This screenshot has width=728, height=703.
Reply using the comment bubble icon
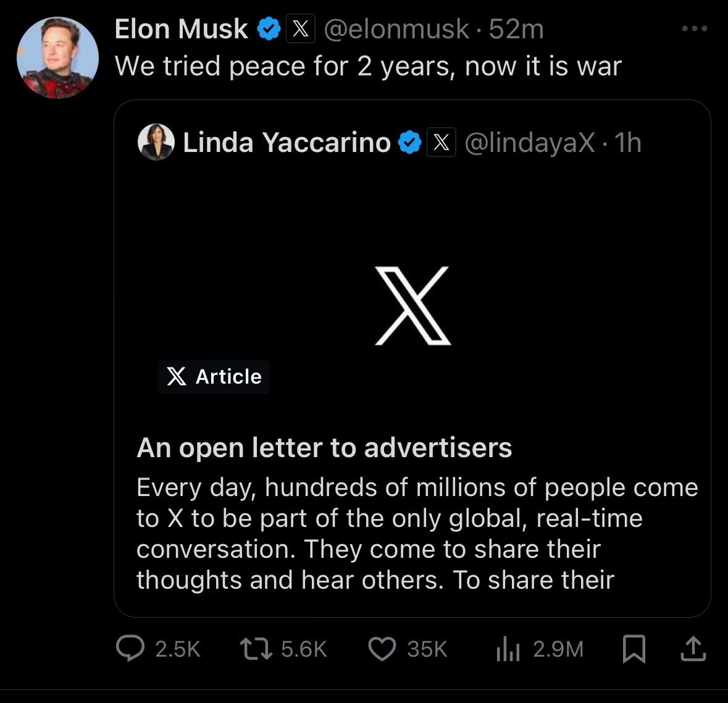coord(130,649)
